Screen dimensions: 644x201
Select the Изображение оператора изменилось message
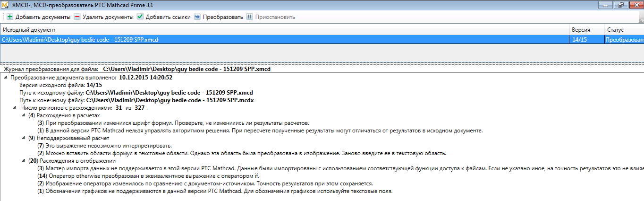coord(205,184)
